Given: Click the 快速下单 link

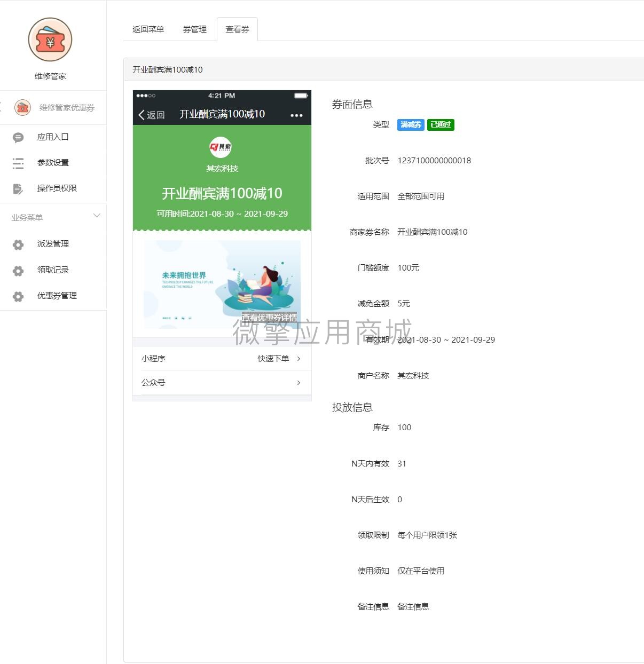Looking at the screenshot, I should [x=273, y=359].
